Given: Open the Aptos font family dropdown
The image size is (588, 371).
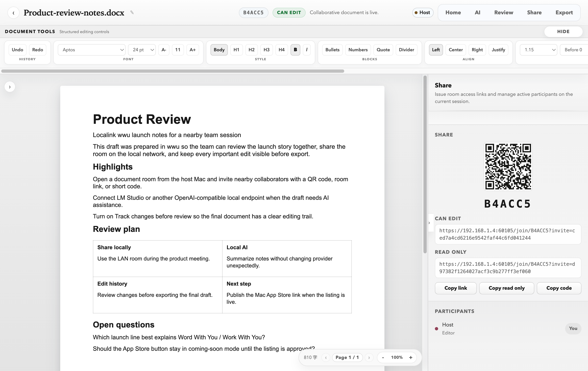Looking at the screenshot, I should click(92, 50).
